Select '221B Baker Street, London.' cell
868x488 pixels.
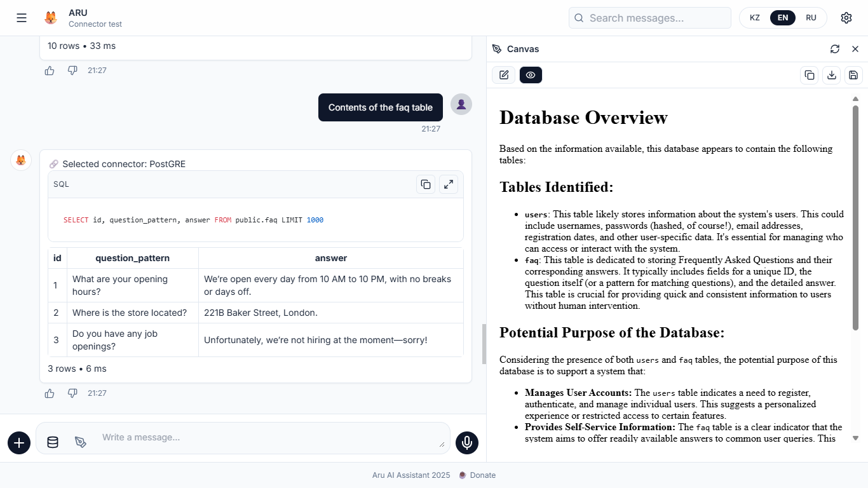click(x=331, y=313)
